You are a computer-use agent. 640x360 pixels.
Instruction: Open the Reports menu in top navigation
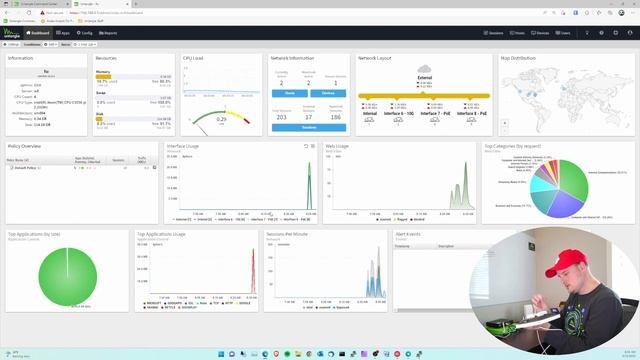click(x=108, y=33)
